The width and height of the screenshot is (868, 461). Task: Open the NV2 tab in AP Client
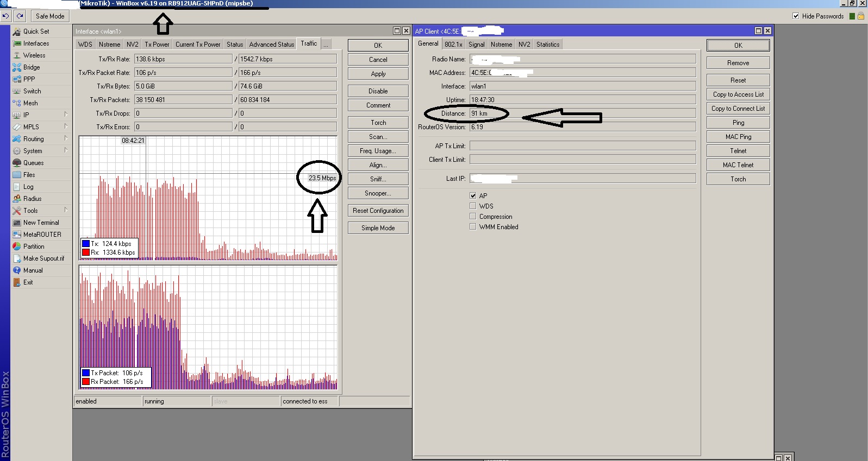[x=524, y=45]
